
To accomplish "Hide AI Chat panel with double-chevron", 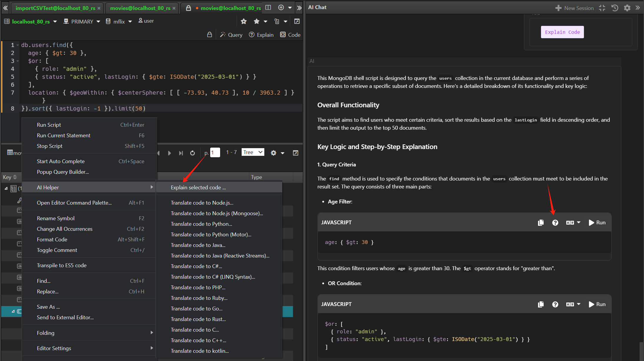I will 638,8.
